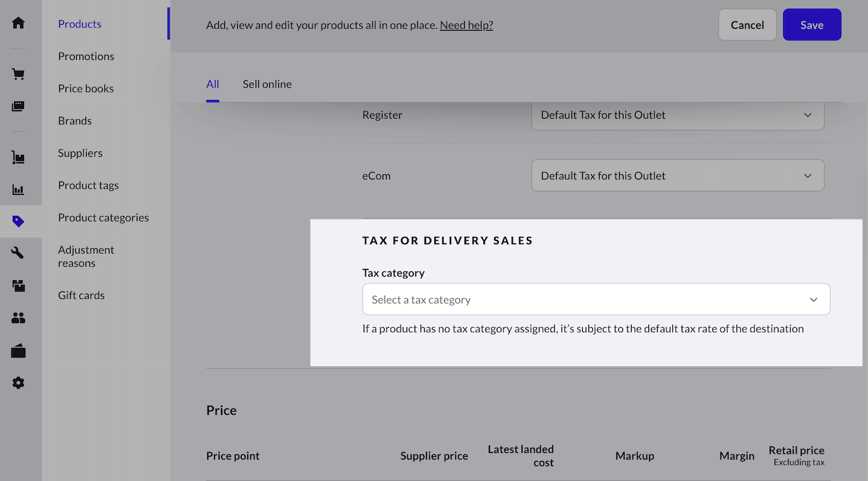Switch to the Sell online tab
868x481 pixels.
pos(267,84)
